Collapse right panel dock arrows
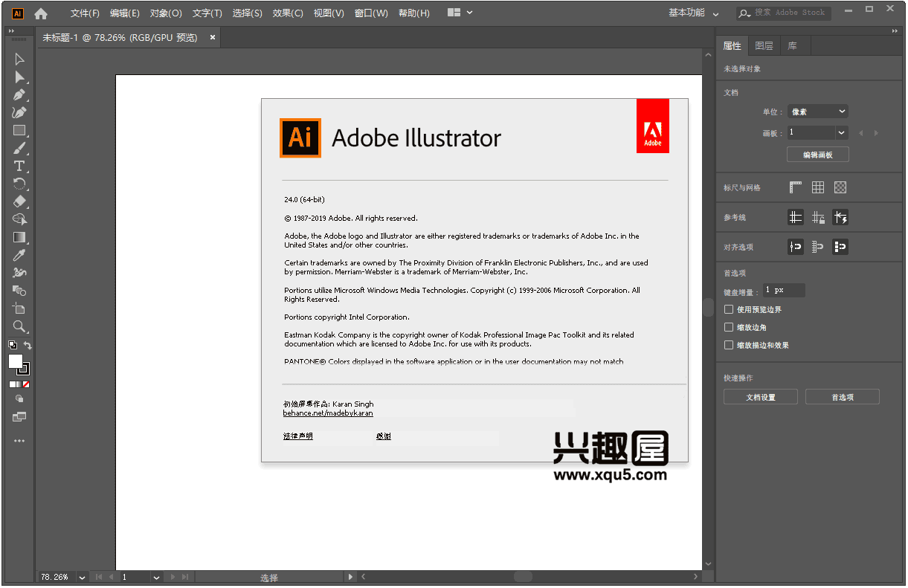908x588 pixels. 895,31
